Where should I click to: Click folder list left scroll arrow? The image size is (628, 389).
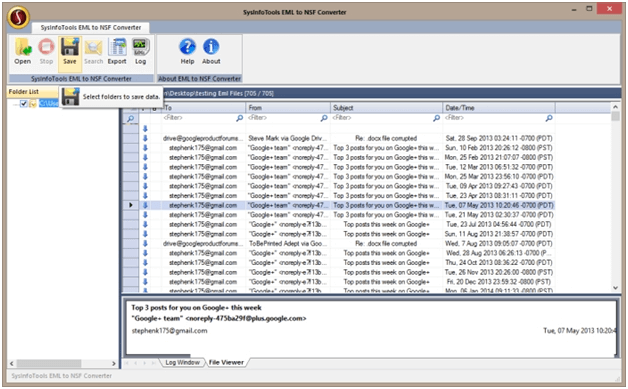12,363
